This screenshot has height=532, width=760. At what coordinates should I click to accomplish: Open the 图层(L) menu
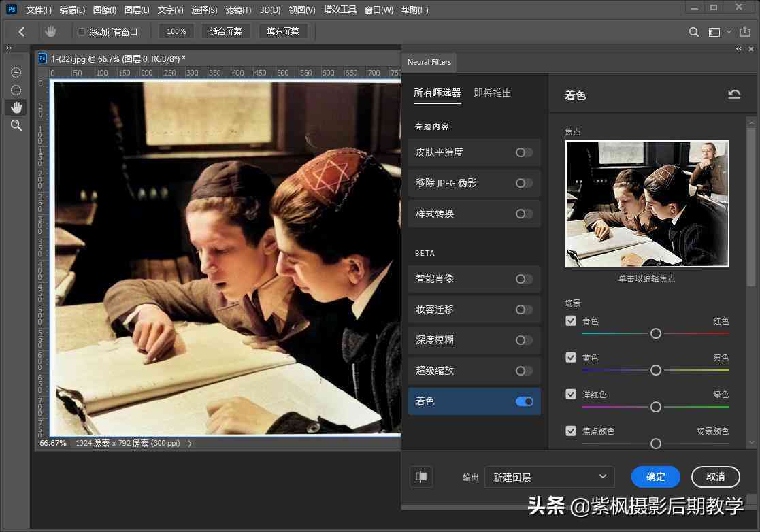tap(137, 10)
